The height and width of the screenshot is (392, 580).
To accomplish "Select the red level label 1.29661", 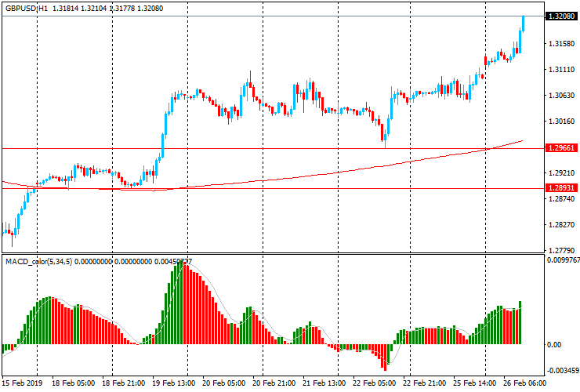I will pyautogui.click(x=561, y=148).
